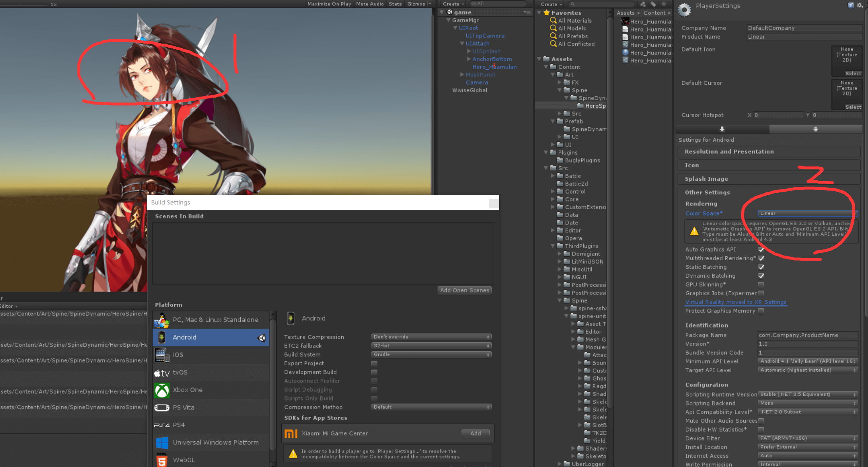Toggle Maximize On Play in Game view
The image size is (868, 467).
click(x=329, y=4)
